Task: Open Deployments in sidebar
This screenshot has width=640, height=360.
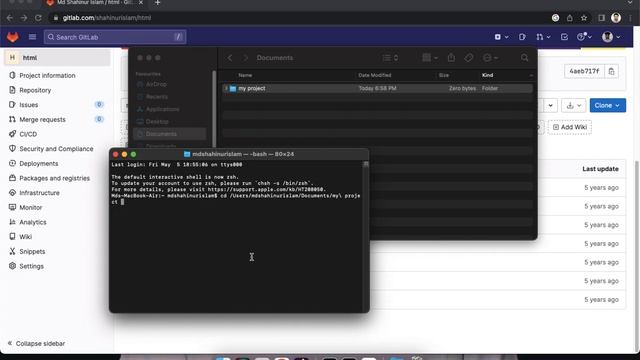Action: (x=39, y=164)
